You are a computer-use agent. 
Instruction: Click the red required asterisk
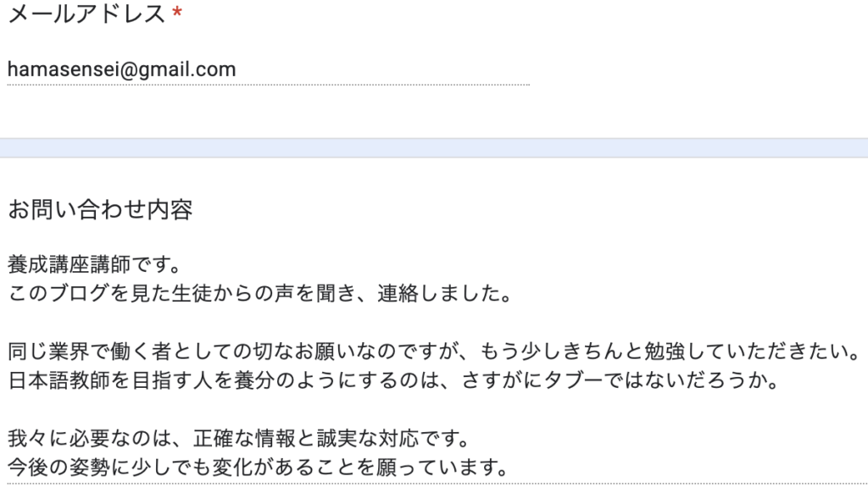click(x=177, y=14)
